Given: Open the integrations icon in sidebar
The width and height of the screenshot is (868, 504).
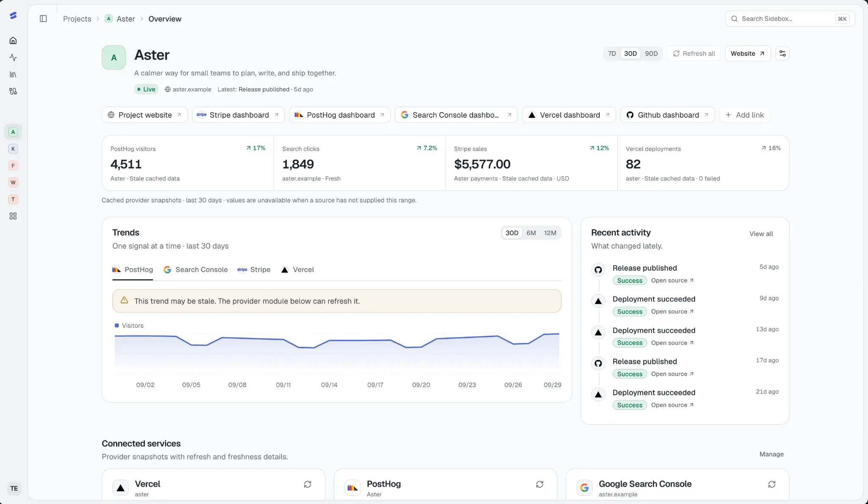Looking at the screenshot, I should pos(13,91).
